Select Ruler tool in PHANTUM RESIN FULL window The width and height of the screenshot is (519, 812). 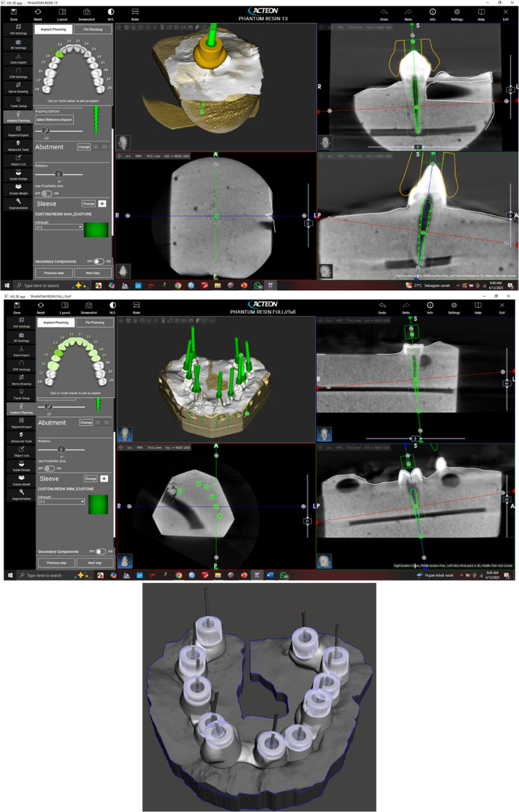pyautogui.click(x=137, y=308)
